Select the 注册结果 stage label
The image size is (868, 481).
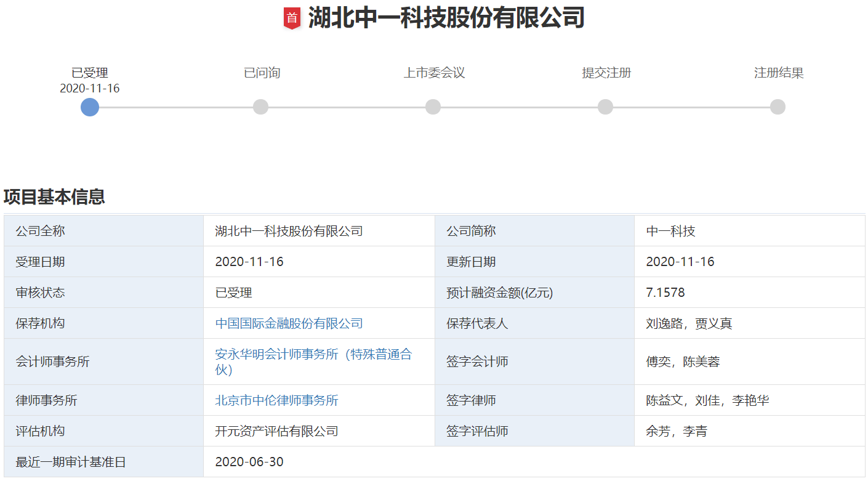pyautogui.click(x=779, y=73)
